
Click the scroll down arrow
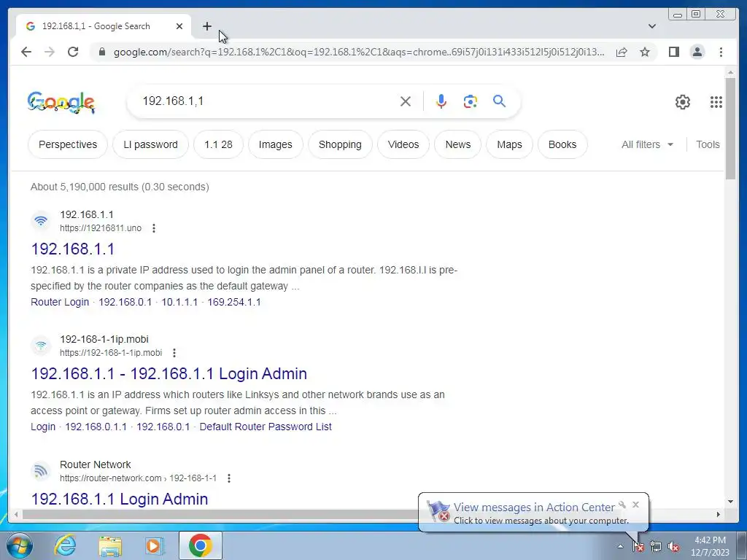pyautogui.click(x=730, y=501)
